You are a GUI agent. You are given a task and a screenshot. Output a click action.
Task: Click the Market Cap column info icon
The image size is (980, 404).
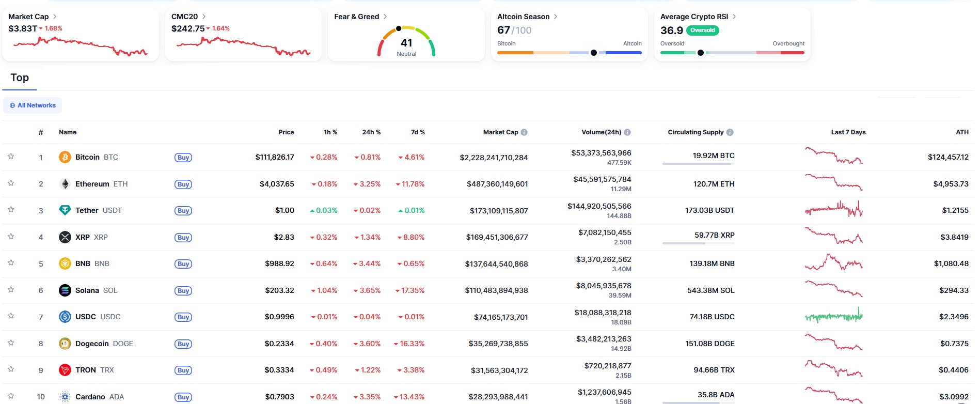tap(524, 132)
